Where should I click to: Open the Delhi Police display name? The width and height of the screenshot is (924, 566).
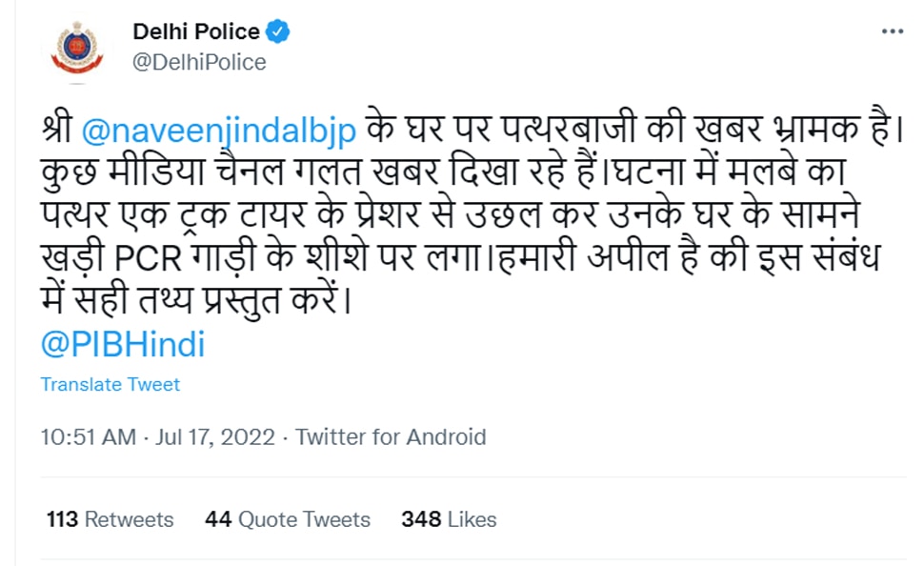tap(196, 31)
